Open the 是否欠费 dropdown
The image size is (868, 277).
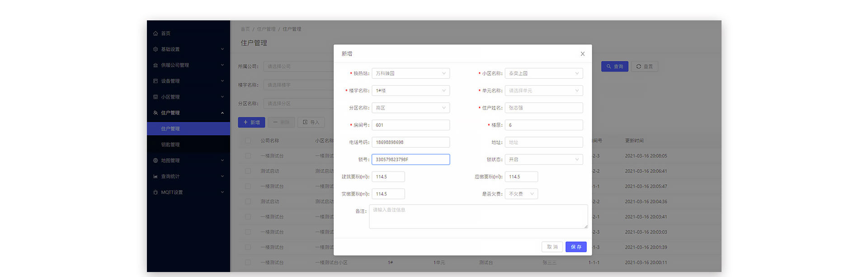click(x=521, y=194)
